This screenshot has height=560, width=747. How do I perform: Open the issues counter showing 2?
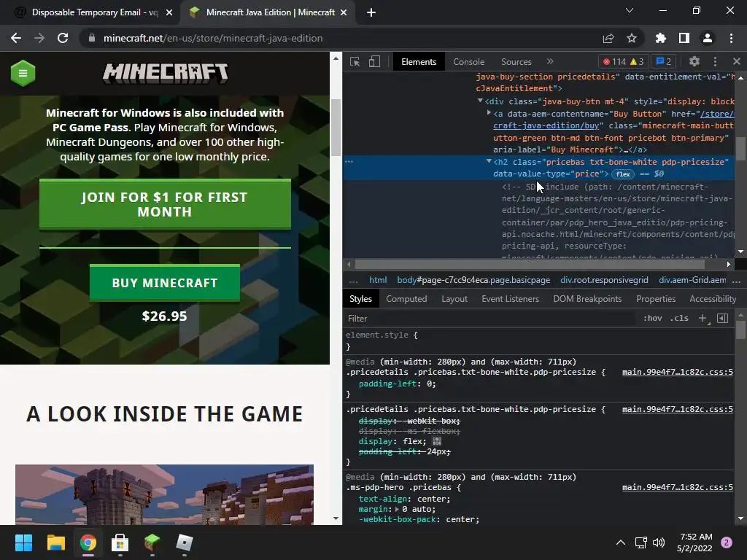pos(664,62)
